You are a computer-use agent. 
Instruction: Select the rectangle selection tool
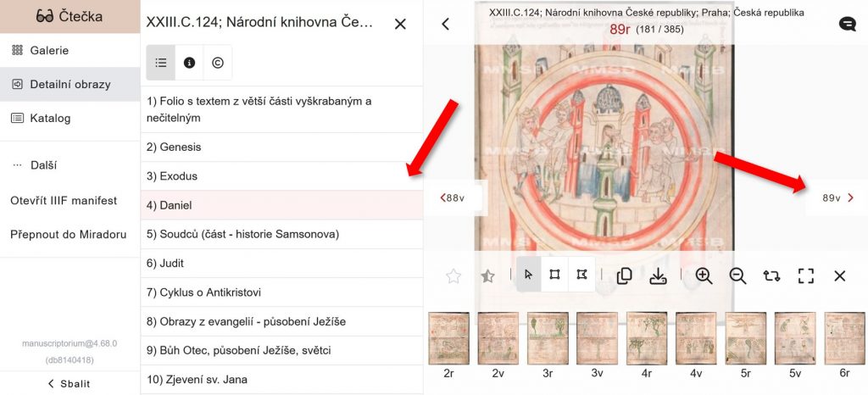(x=554, y=275)
